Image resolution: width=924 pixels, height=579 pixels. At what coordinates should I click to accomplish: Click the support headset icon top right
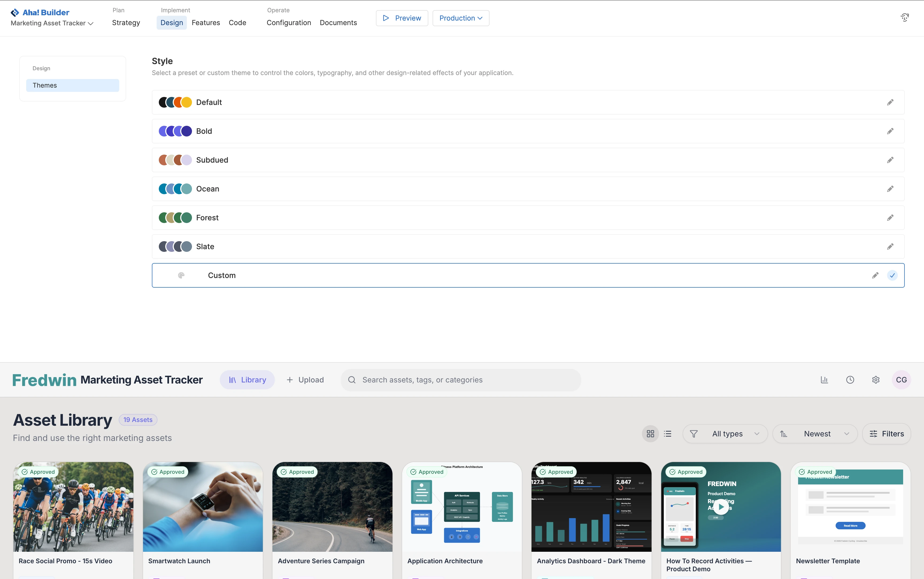coord(904,18)
